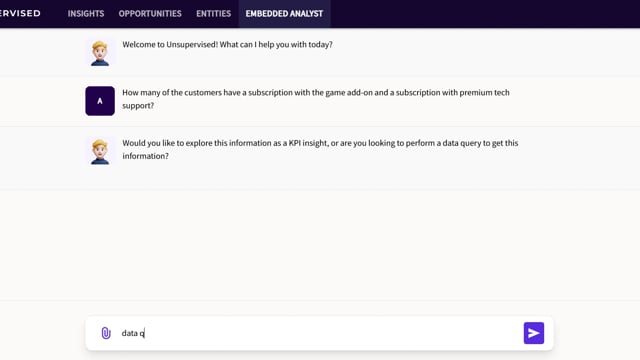Click the empty chat area below the messages
This screenshot has height=360, width=640.
pyautogui.click(x=320, y=245)
